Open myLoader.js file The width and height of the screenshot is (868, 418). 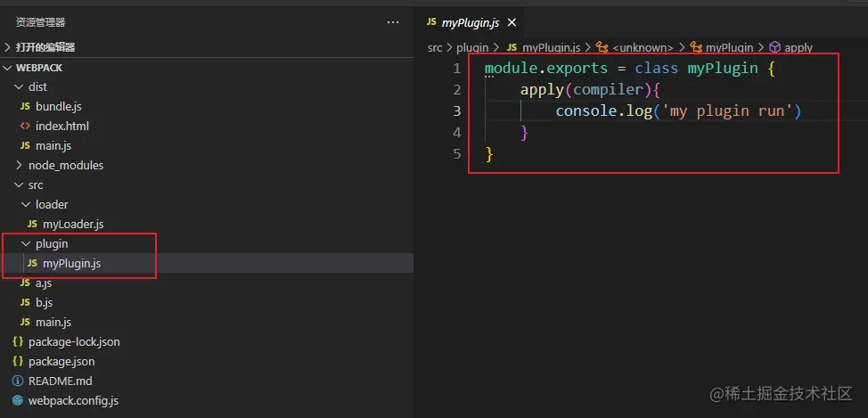point(207,225)
